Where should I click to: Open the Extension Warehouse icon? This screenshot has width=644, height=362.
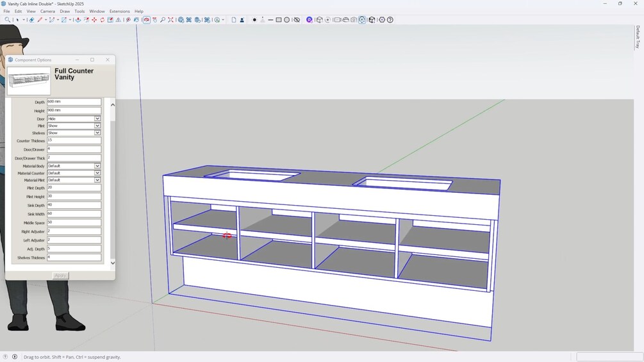[188, 20]
